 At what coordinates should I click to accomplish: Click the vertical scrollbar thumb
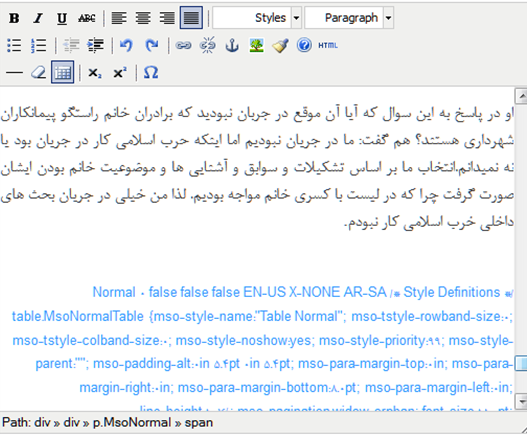(521, 364)
